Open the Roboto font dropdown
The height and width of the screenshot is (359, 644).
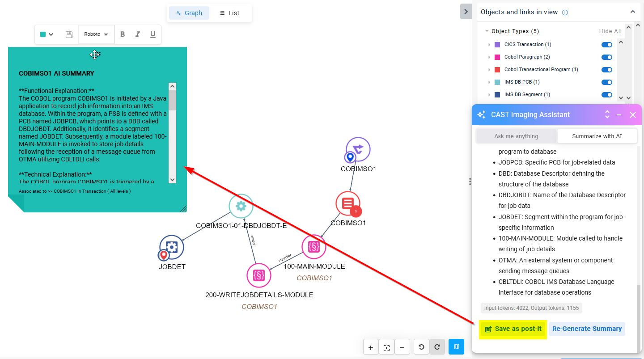point(96,34)
